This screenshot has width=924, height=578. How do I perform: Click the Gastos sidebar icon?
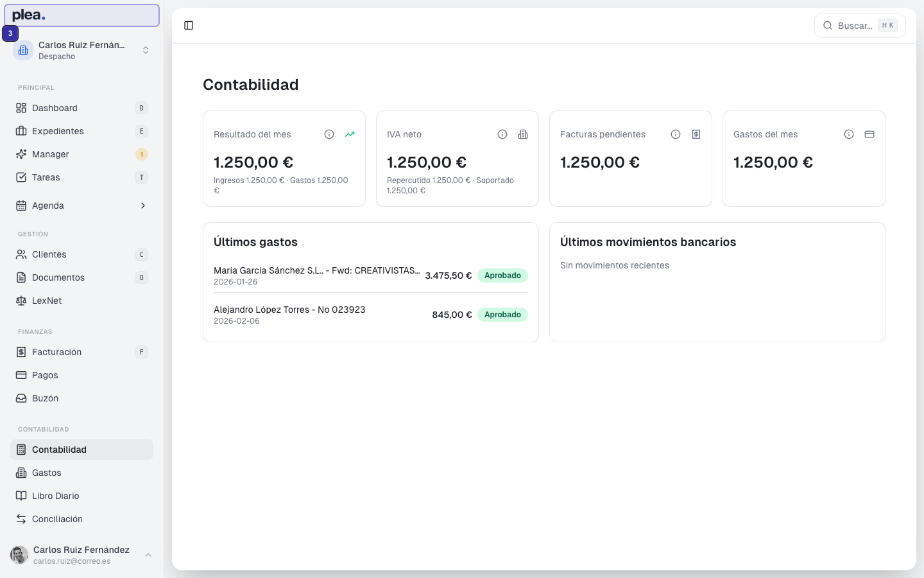pos(21,473)
